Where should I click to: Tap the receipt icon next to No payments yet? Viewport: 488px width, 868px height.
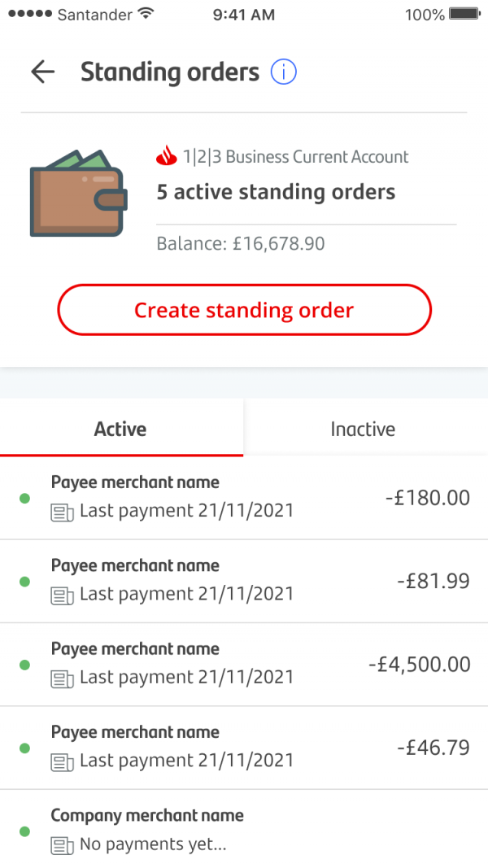click(63, 844)
